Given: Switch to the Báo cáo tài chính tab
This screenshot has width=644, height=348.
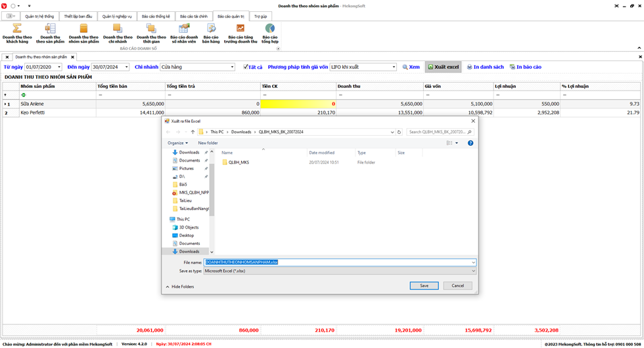Looking at the screenshot, I should (193, 16).
